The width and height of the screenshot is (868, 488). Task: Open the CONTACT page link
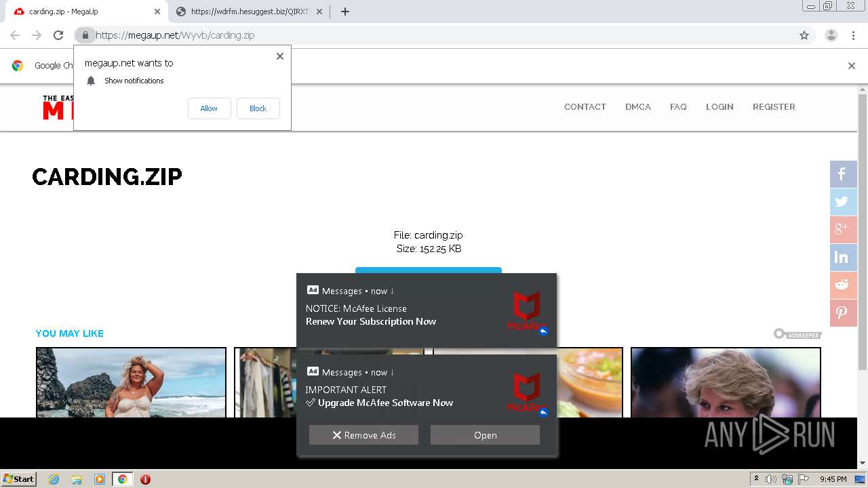pyautogui.click(x=585, y=107)
